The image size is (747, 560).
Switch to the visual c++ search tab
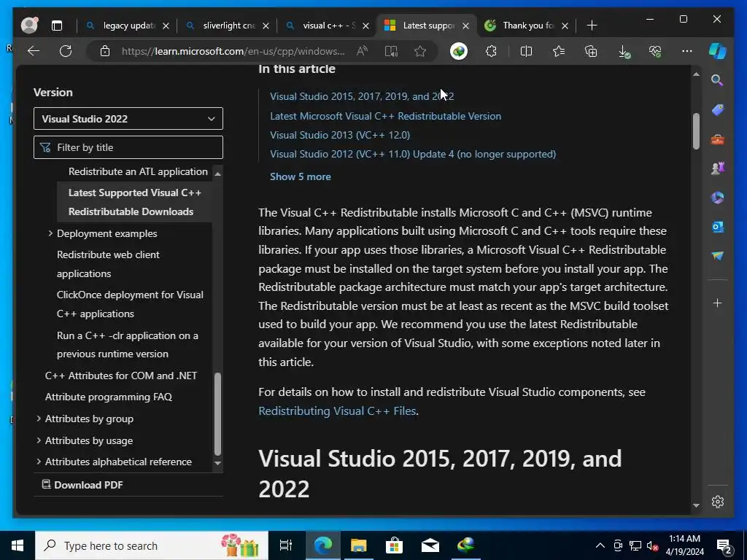[x=329, y=26]
